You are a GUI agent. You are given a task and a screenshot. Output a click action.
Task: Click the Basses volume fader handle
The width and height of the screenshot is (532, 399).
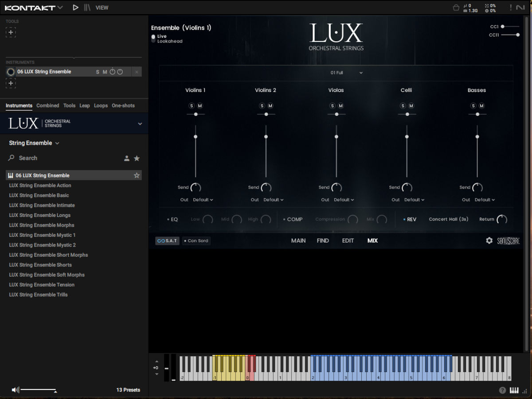tap(477, 136)
